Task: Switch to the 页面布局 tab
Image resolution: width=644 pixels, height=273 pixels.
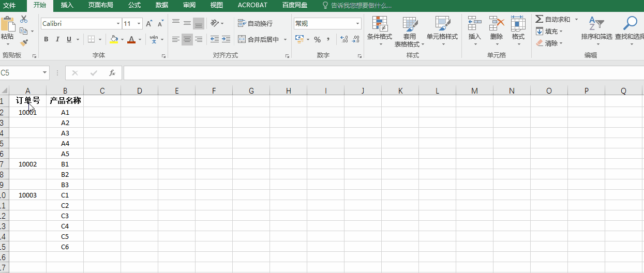Action: point(100,5)
